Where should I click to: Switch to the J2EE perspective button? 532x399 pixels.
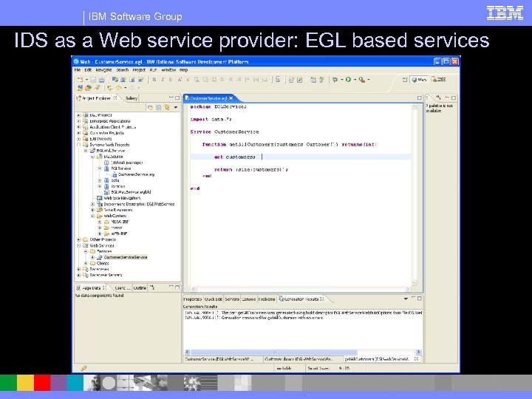[439, 80]
